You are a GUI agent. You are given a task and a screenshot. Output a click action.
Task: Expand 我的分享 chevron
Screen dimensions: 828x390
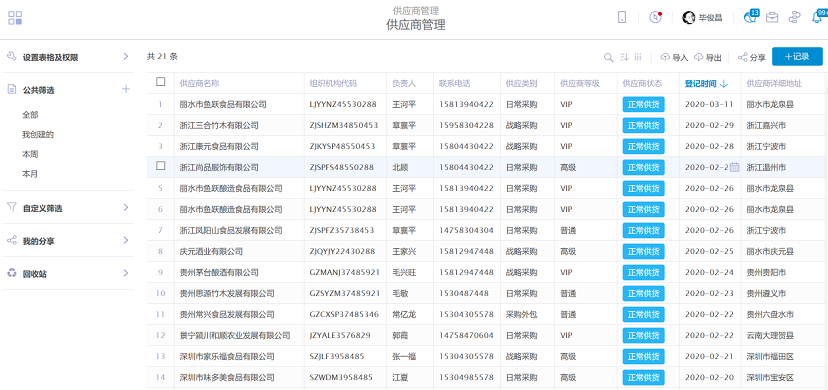[126, 241]
